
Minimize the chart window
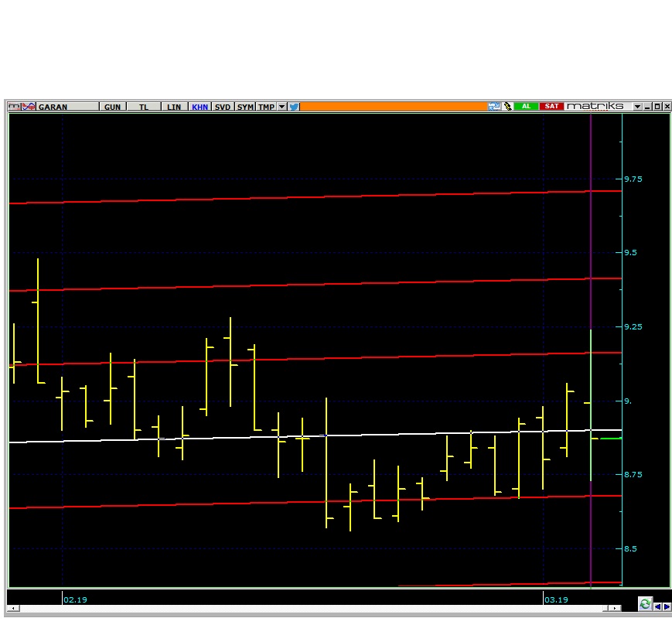647,107
